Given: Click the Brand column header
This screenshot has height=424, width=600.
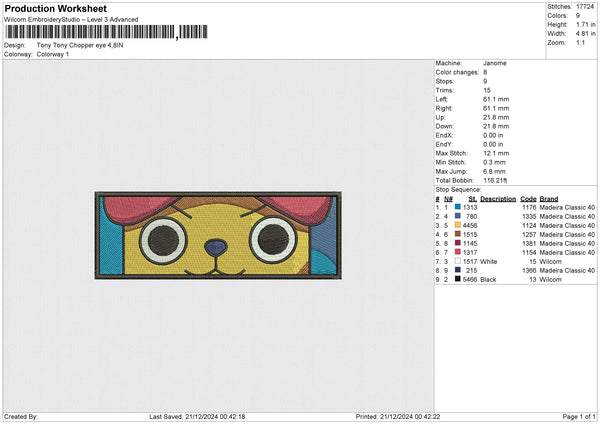Looking at the screenshot, I should [549, 198].
